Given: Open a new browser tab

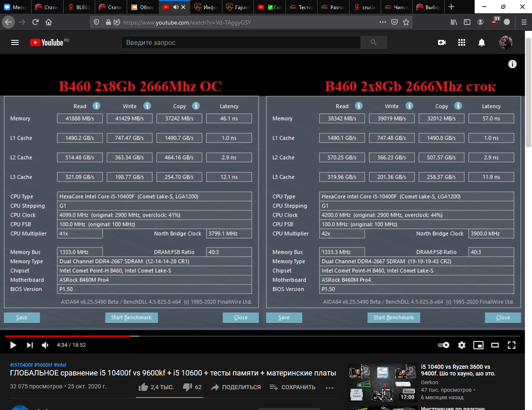Looking at the screenshot, I should pos(451,7).
